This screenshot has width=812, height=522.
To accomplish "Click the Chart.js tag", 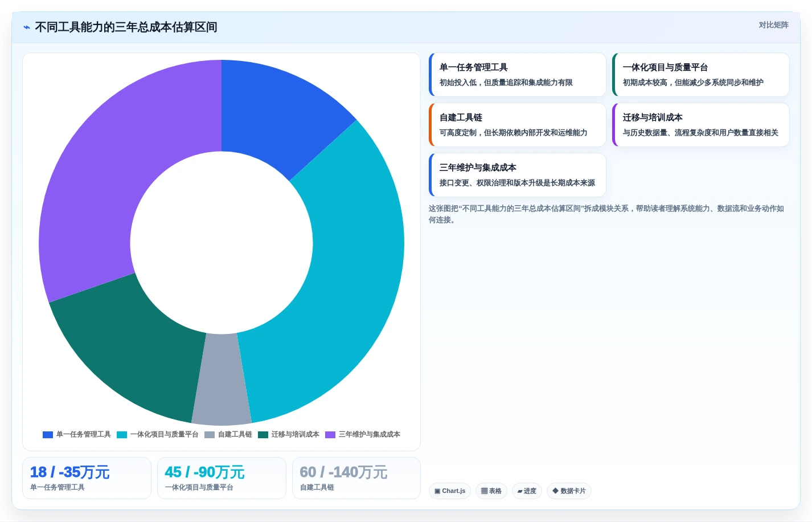I will point(450,491).
